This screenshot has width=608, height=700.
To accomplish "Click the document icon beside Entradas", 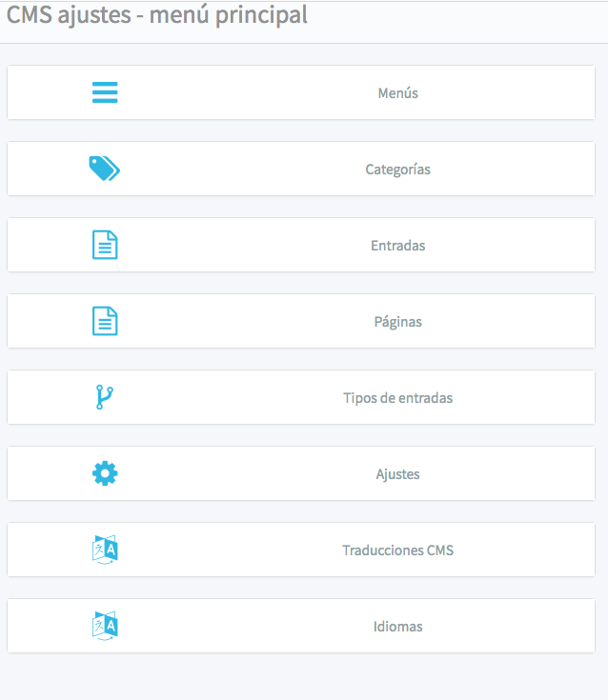I will click(105, 245).
